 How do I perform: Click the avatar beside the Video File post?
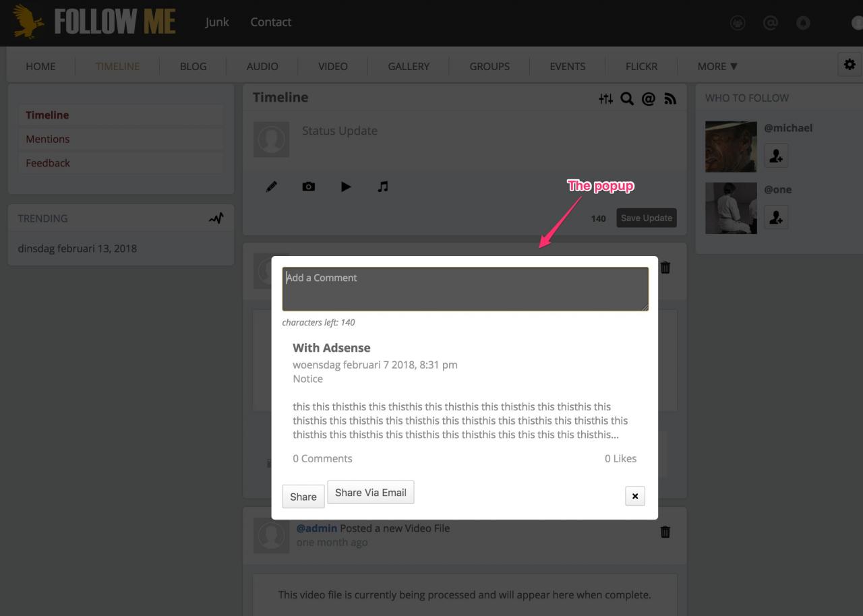coord(271,536)
